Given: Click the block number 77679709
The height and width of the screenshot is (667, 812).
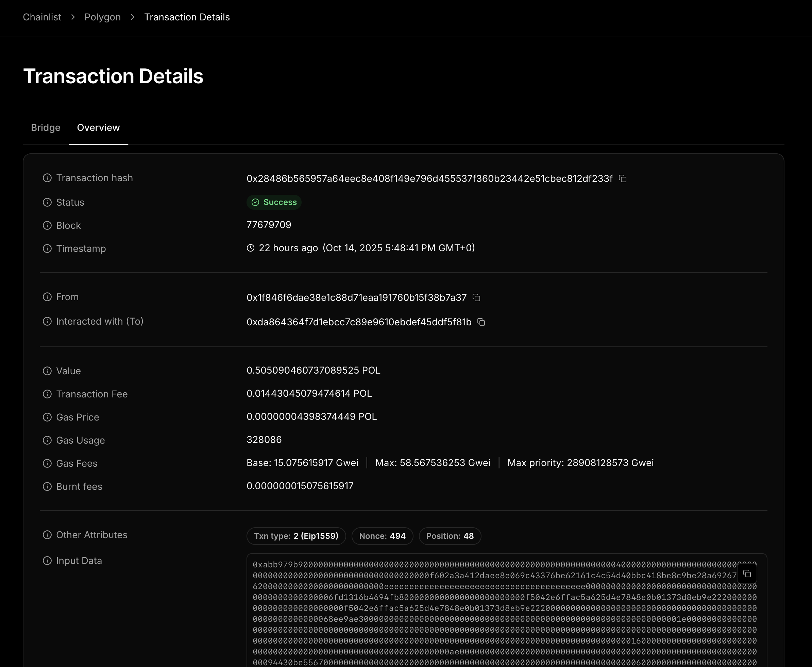Looking at the screenshot, I should click(x=269, y=225).
